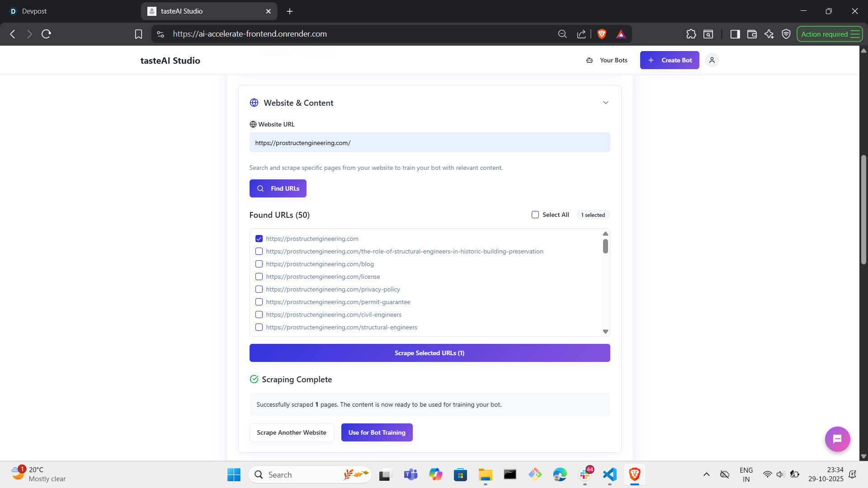This screenshot has width=868, height=488.
Task: Open the user profile icon
Action: click(x=712, y=60)
